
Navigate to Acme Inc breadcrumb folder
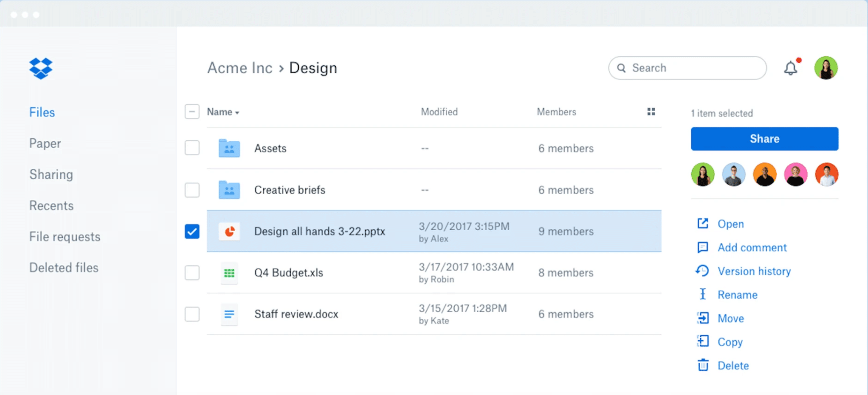pos(239,68)
